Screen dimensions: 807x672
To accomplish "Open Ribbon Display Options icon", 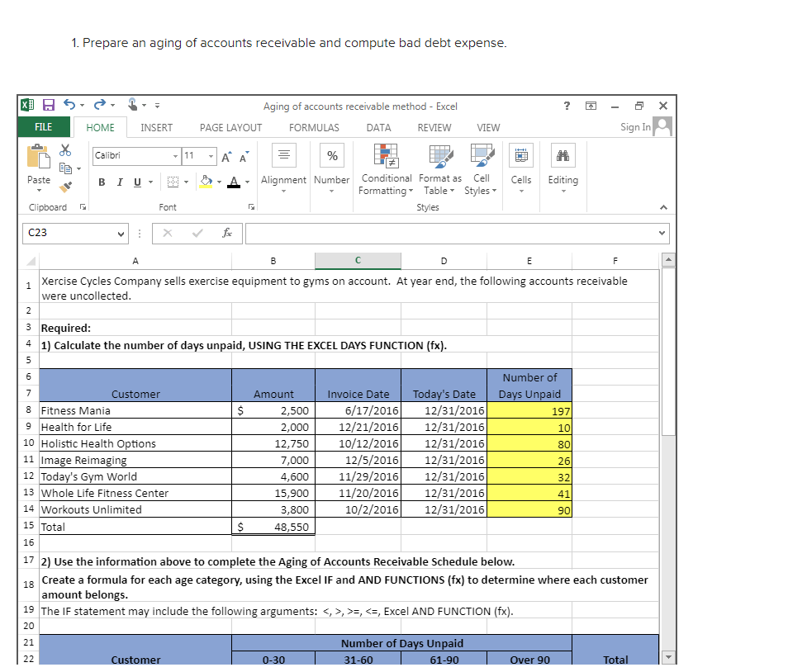I will click(591, 106).
